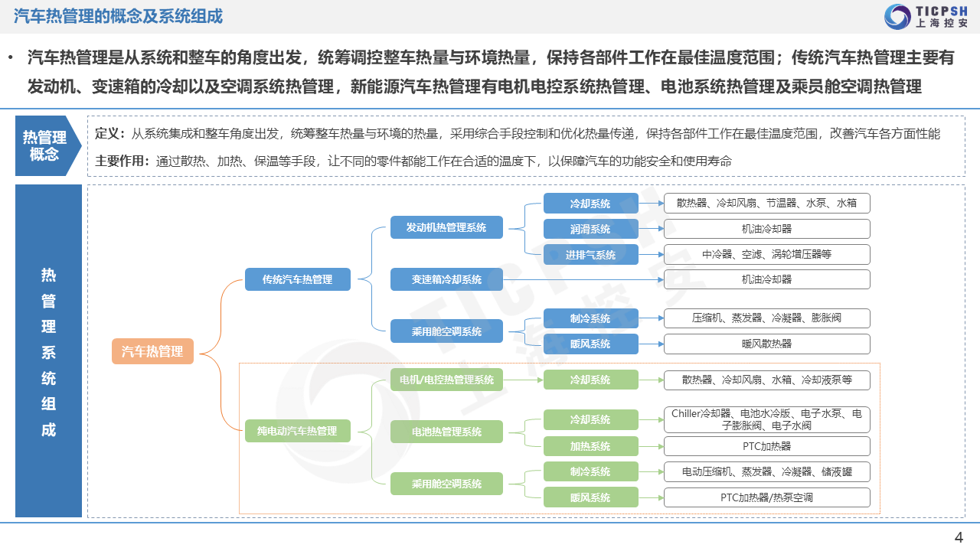Select the green 加热系统 box
Viewport: 980px width, 551px height.
coord(590,446)
